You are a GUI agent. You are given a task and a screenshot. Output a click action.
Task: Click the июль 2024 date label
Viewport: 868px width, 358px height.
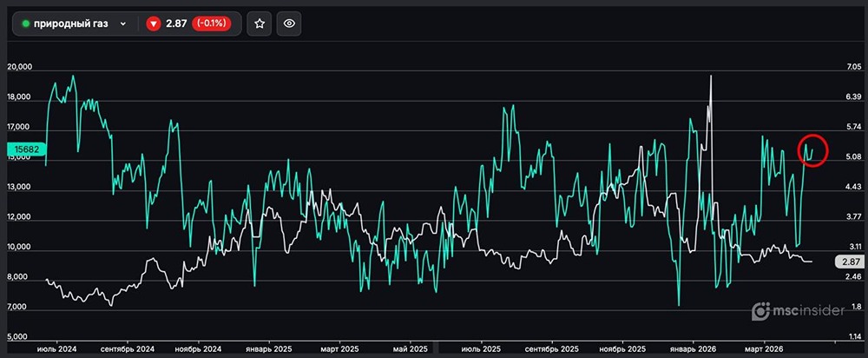click(x=59, y=348)
